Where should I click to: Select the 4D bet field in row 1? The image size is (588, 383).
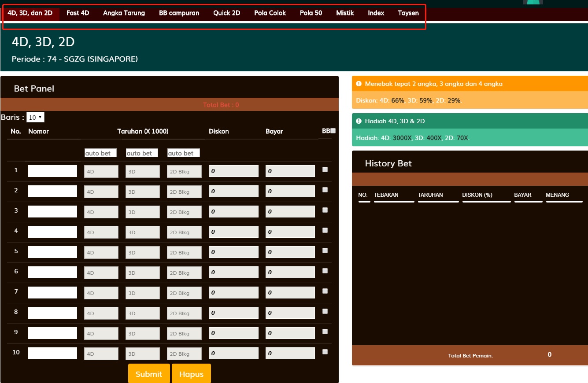point(101,171)
